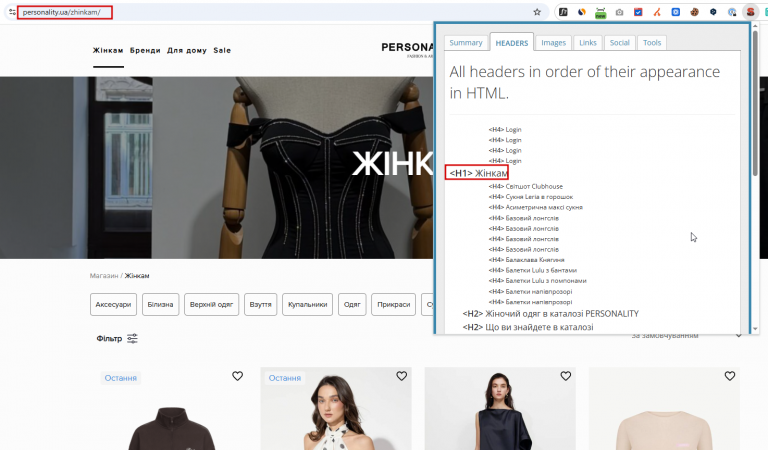The image size is (768, 450).
Task: Click the popup scrollbar up arrow
Action: click(755, 25)
